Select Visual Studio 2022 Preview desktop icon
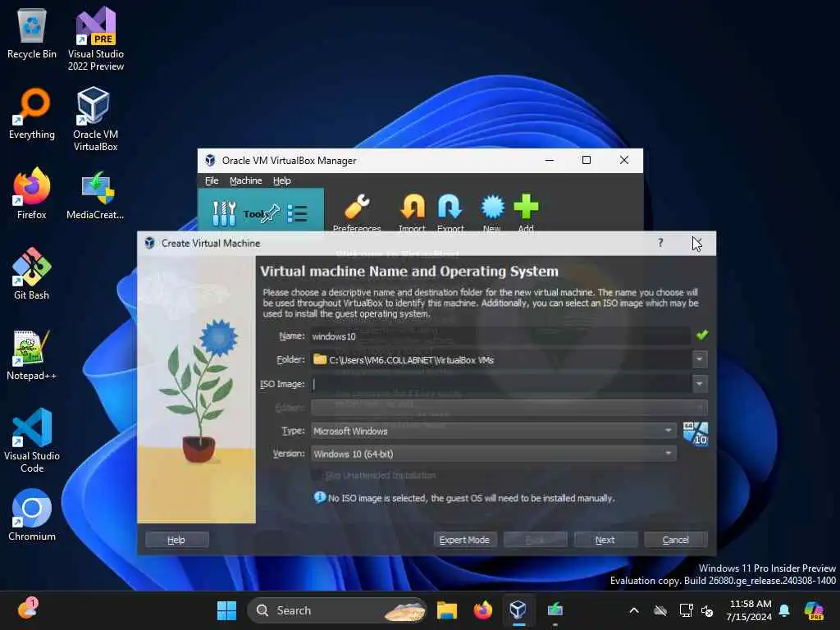 click(x=95, y=39)
